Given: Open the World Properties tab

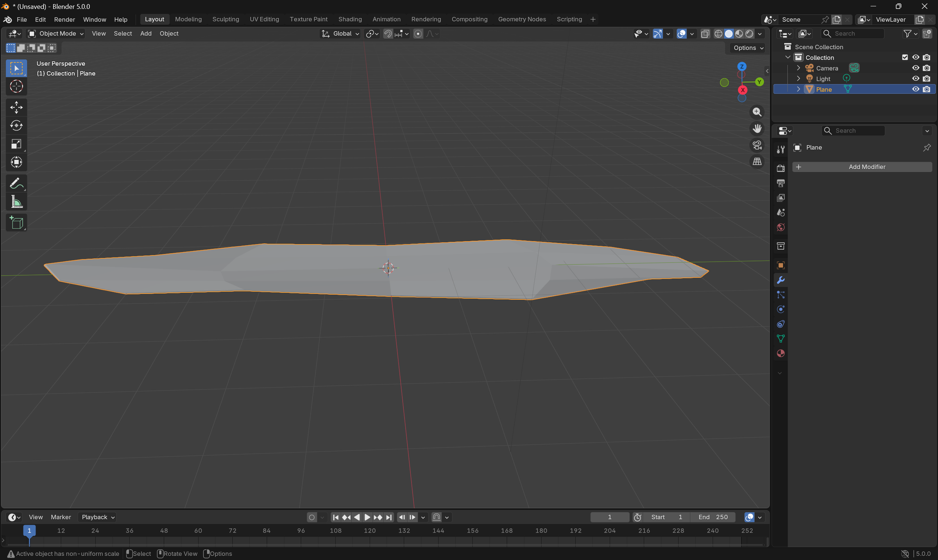Looking at the screenshot, I should tap(780, 227).
